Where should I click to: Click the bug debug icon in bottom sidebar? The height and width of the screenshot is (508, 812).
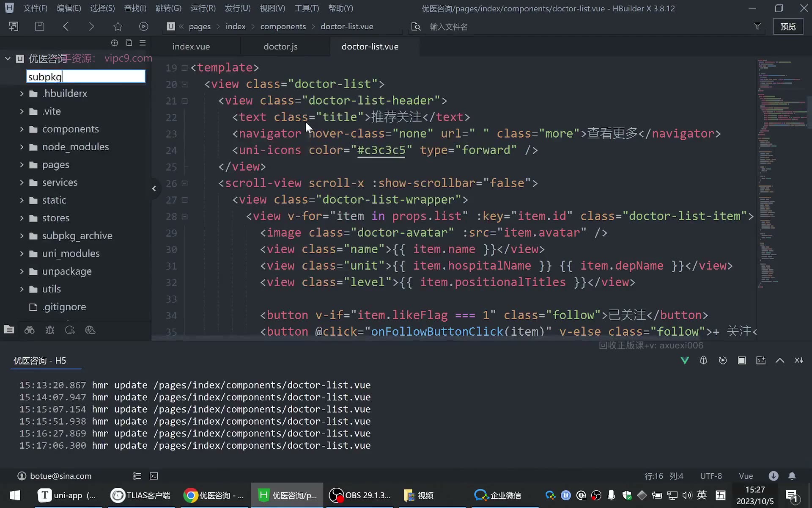click(x=49, y=330)
